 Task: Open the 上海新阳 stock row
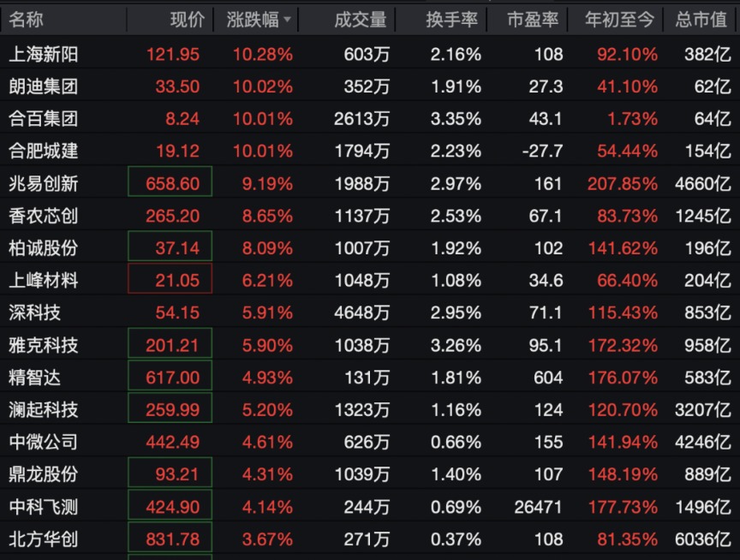370,54
